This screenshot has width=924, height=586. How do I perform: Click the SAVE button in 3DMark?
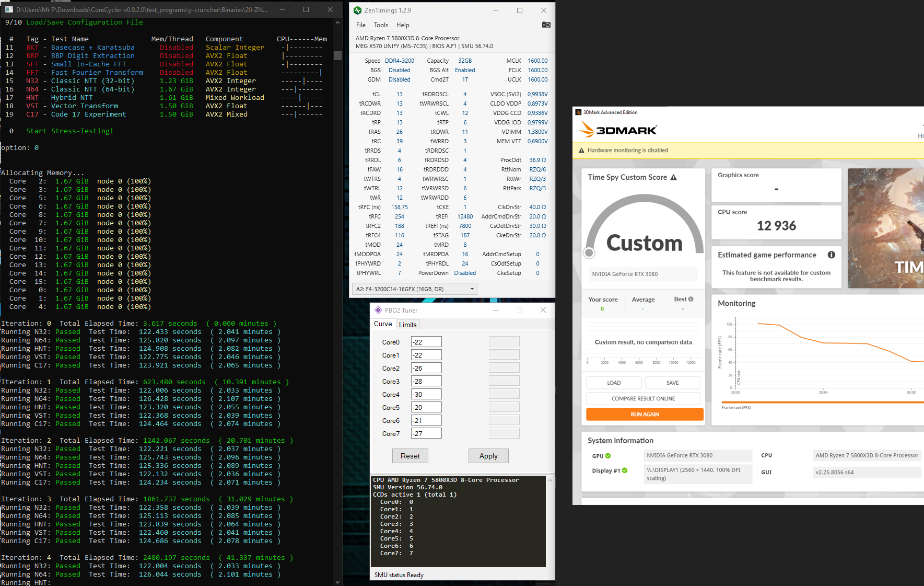point(673,383)
